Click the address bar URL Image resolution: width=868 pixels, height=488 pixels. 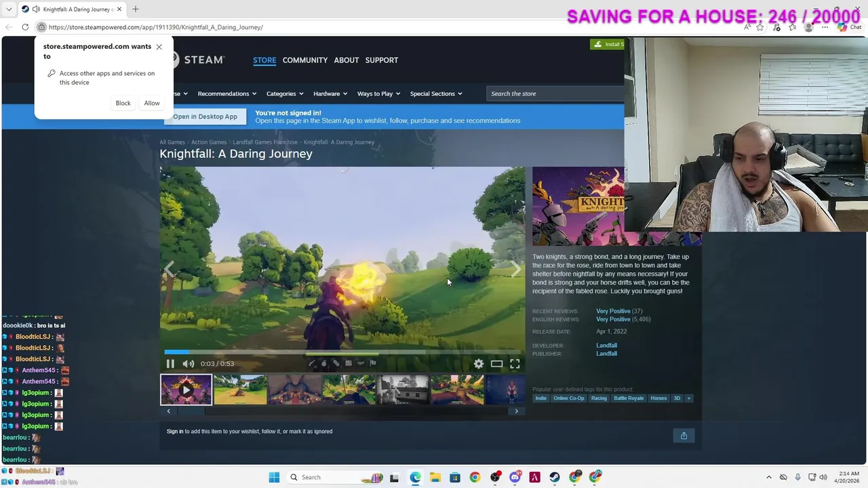point(156,27)
